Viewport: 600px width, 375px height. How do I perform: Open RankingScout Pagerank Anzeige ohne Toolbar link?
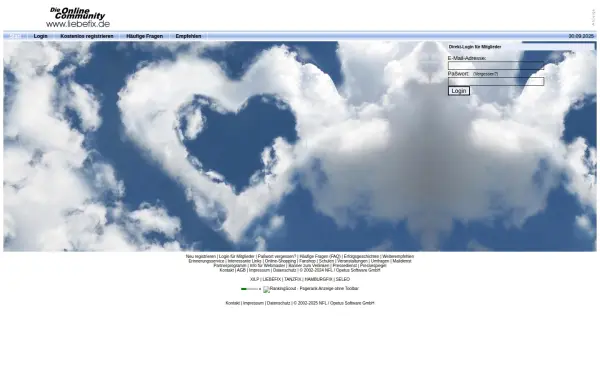click(x=314, y=289)
